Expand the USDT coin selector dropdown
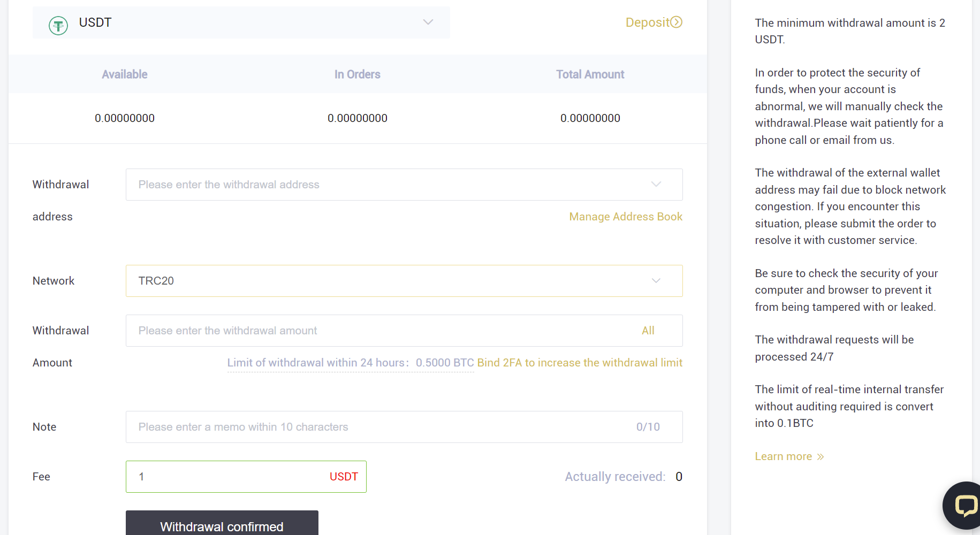 pyautogui.click(x=428, y=22)
